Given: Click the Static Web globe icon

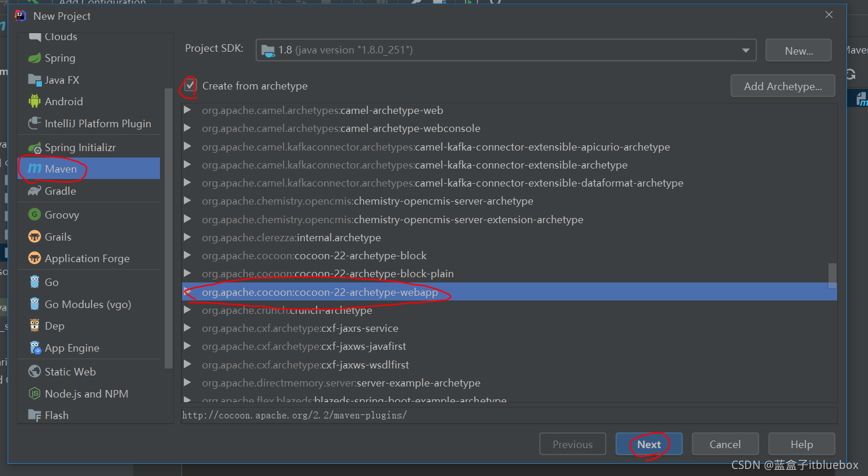Looking at the screenshot, I should [35, 372].
